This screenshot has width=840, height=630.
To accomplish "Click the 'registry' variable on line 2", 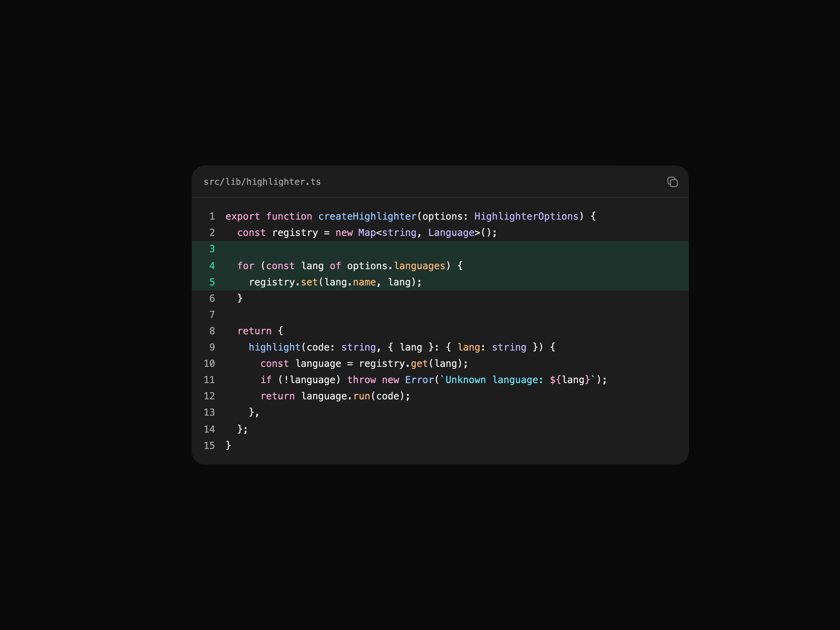I will click(295, 233).
